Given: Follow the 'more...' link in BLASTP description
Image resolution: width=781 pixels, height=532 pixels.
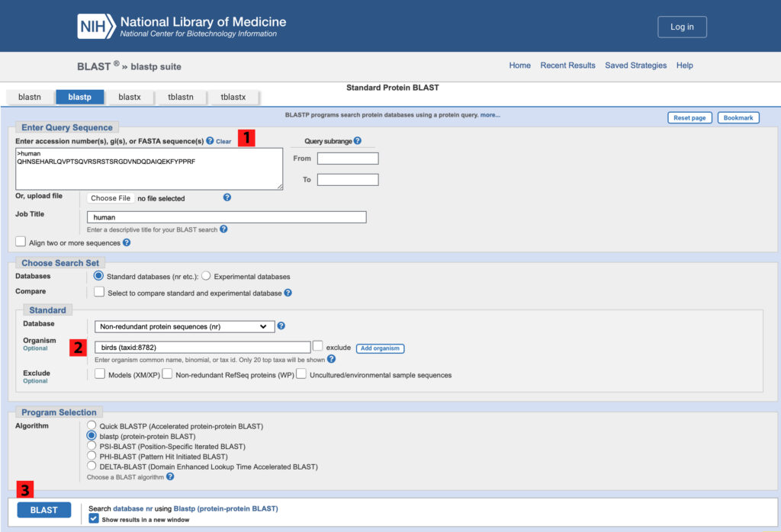Looking at the screenshot, I should coord(490,115).
